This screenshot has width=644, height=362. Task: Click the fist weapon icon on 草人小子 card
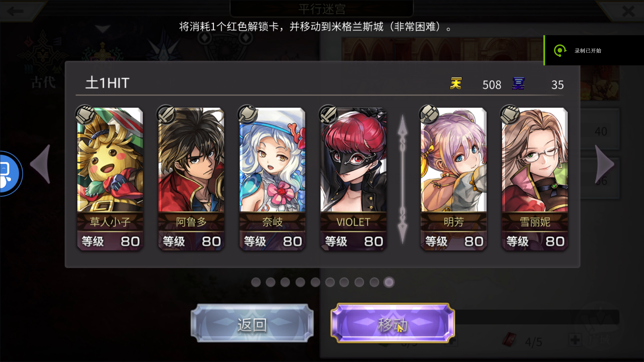[x=85, y=115]
